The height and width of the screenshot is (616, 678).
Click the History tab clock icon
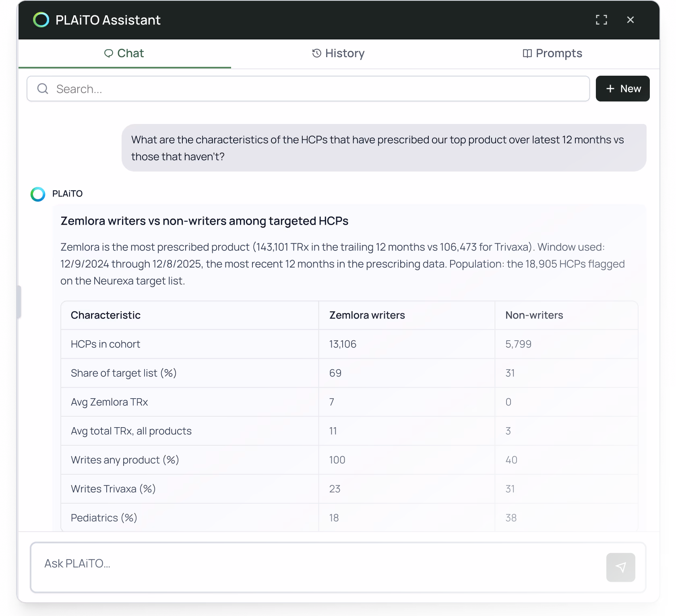[317, 53]
